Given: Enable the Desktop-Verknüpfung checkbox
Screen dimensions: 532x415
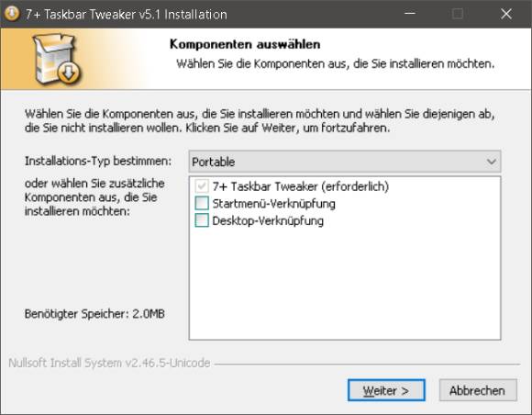Looking at the screenshot, I should coord(202,220).
